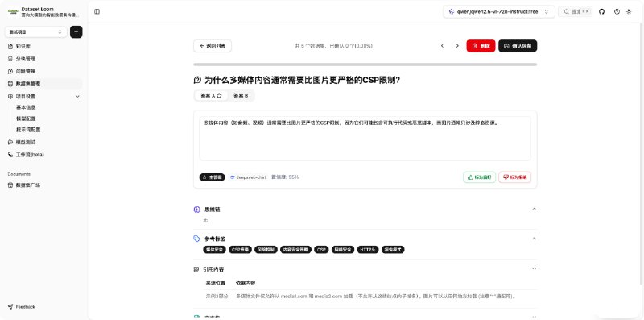644x320 pixels.
Task: Switch to the 答案 B tab
Action: [x=241, y=95]
